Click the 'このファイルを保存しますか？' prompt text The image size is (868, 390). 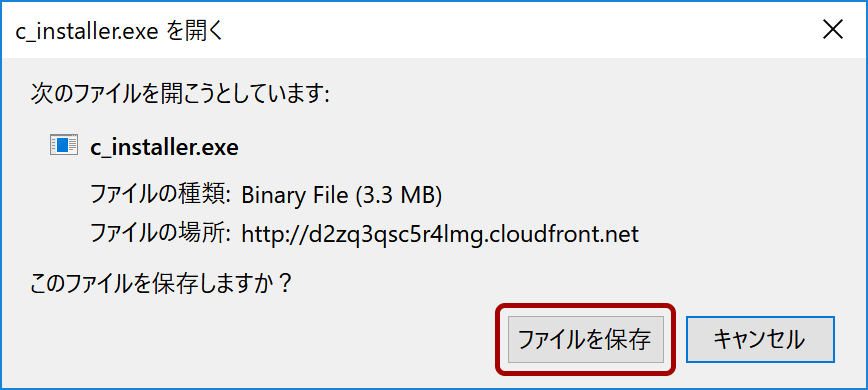coord(161,284)
